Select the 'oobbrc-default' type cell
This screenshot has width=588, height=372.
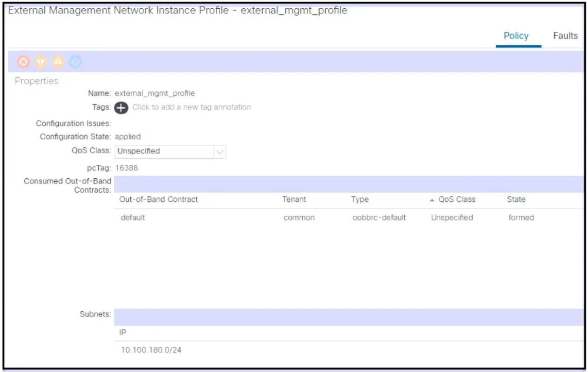tap(379, 218)
